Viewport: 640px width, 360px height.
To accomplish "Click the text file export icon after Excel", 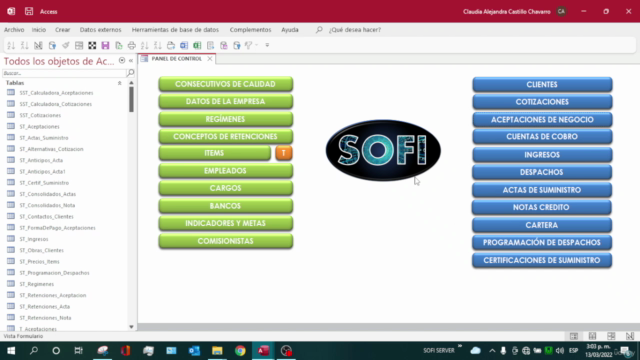I will pyautogui.click(x=210, y=45).
